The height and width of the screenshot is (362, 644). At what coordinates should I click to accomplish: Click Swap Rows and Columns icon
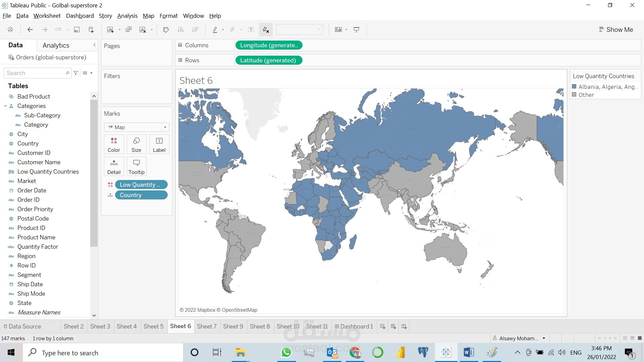tap(166, 29)
